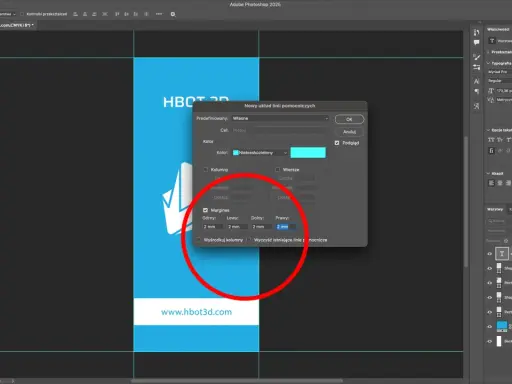Align left edges in options bar
Screen dimensions: 512x384
click(75, 14)
